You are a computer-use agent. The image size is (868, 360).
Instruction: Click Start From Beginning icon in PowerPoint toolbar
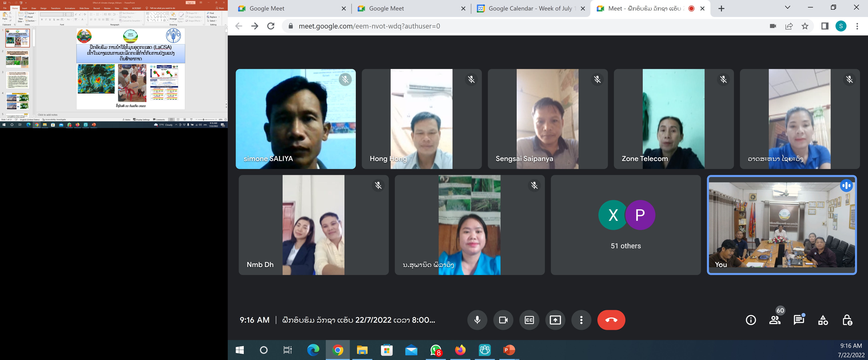(21, 3)
